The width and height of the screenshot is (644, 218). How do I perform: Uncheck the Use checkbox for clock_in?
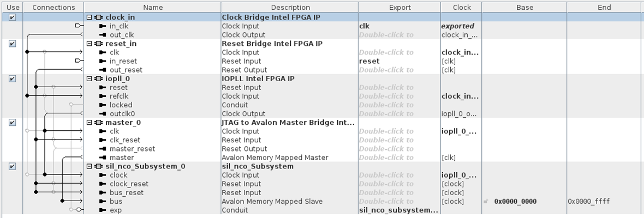(x=13, y=17)
